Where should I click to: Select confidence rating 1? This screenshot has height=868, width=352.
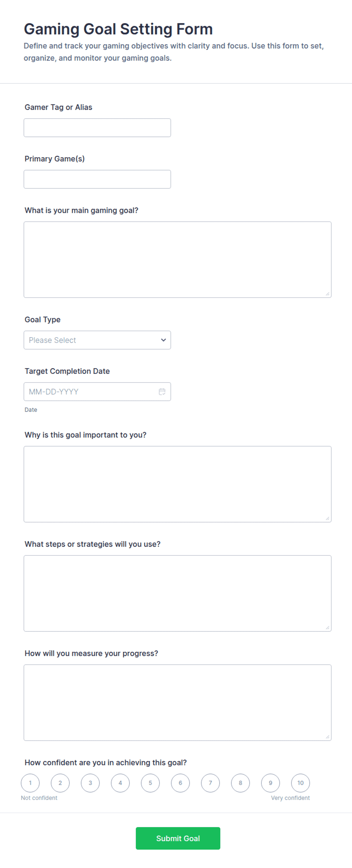pyautogui.click(x=30, y=783)
